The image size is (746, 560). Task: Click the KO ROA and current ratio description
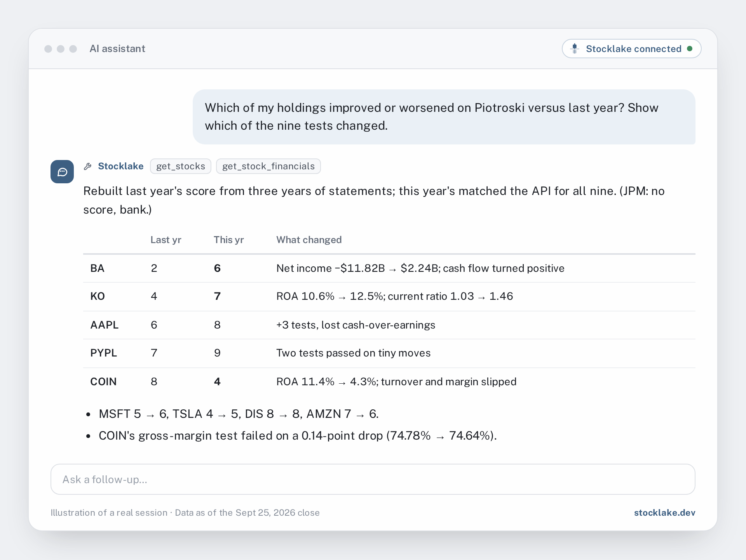point(395,296)
